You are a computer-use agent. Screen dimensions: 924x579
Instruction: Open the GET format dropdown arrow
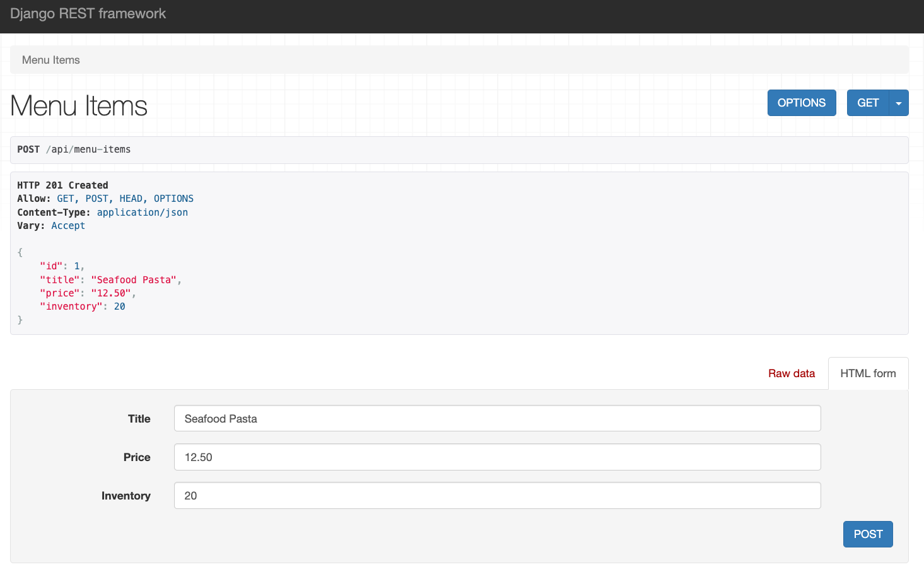pos(899,102)
